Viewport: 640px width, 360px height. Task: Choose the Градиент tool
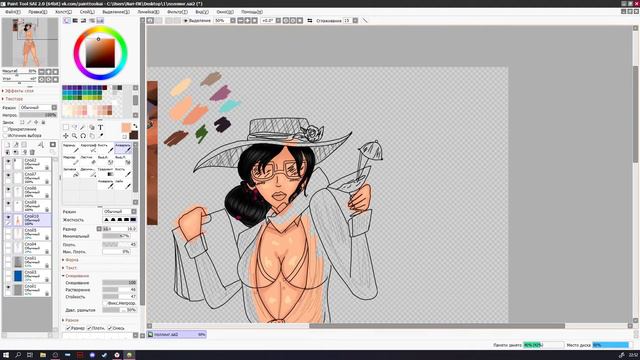pos(105,172)
